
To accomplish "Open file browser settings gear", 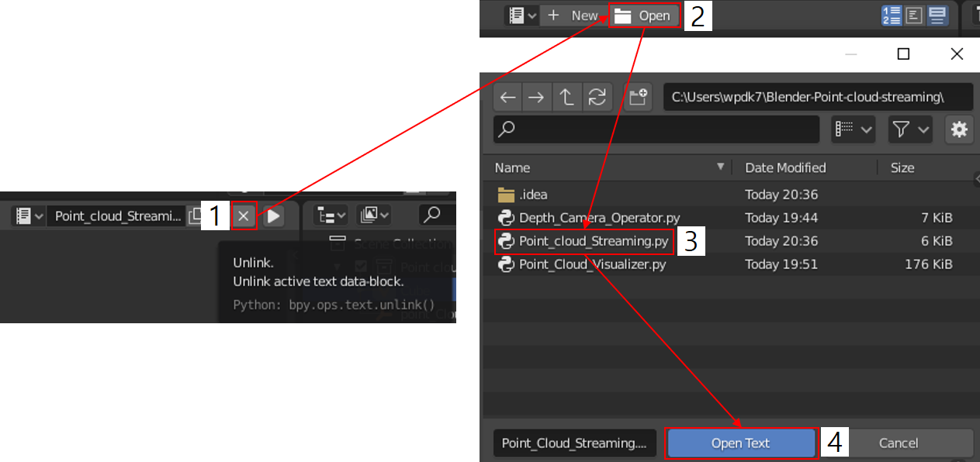I will point(960,129).
